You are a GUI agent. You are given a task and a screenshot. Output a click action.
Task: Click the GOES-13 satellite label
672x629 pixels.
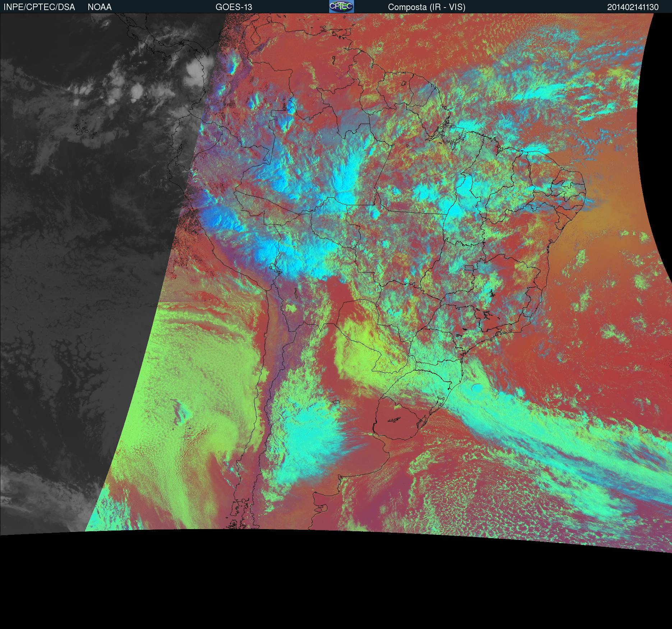click(234, 7)
